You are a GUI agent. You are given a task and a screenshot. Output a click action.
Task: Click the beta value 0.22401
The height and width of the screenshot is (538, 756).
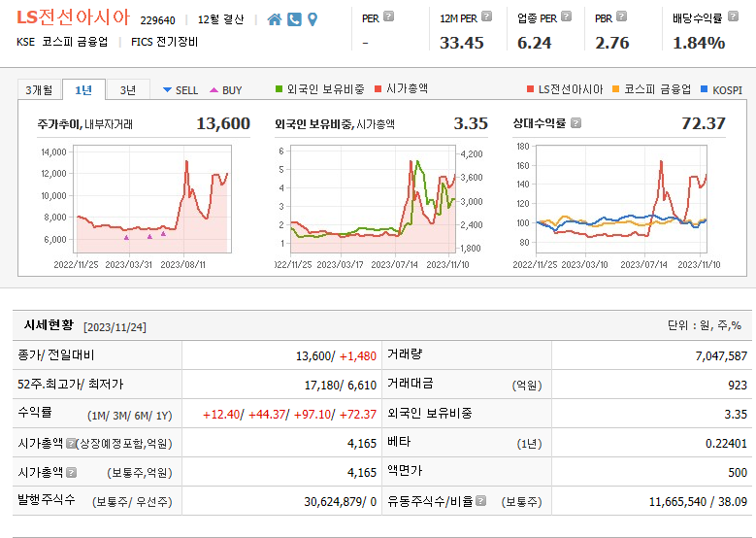pos(726,443)
